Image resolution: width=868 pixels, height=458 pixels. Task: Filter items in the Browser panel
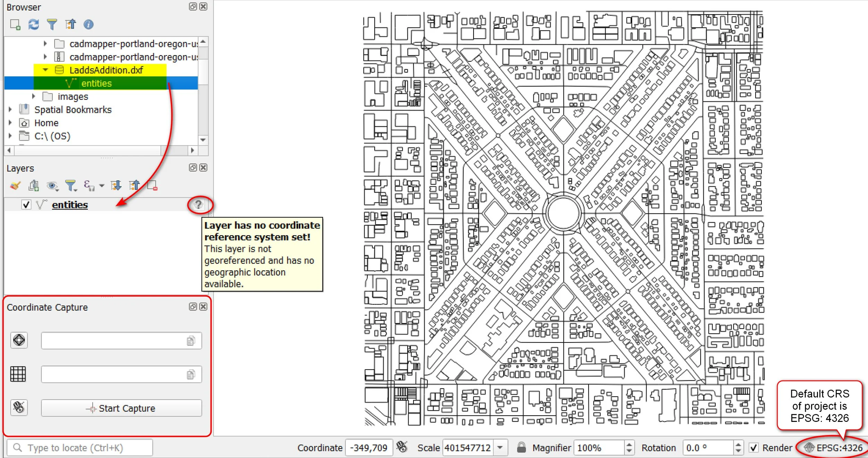coord(52,25)
